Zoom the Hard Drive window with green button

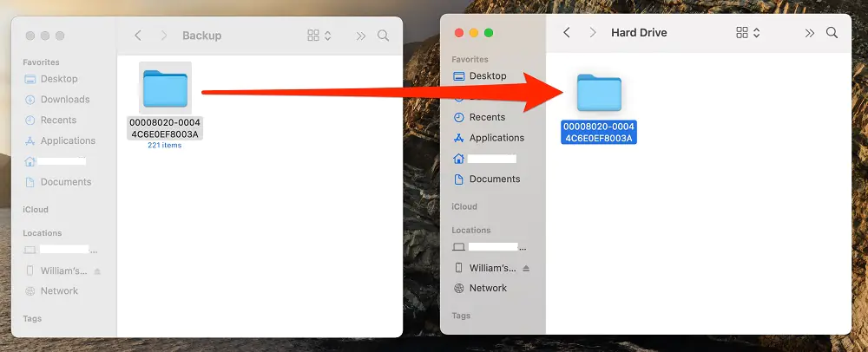point(489,33)
